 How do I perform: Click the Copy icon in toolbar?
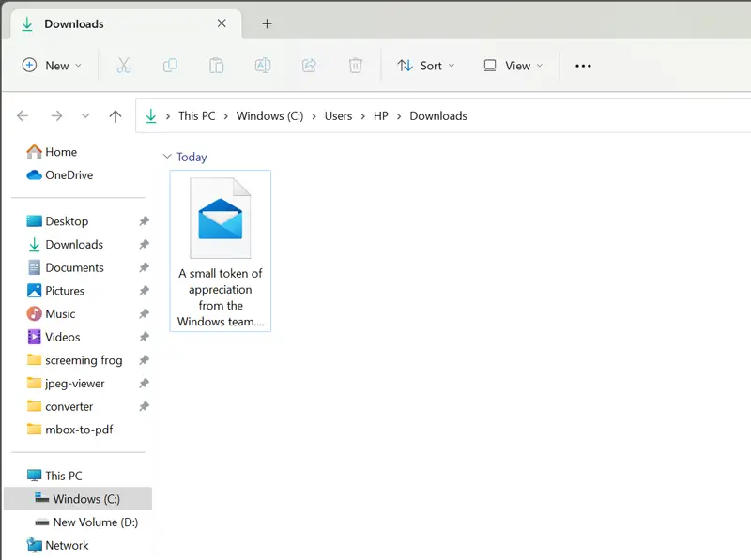coord(170,66)
